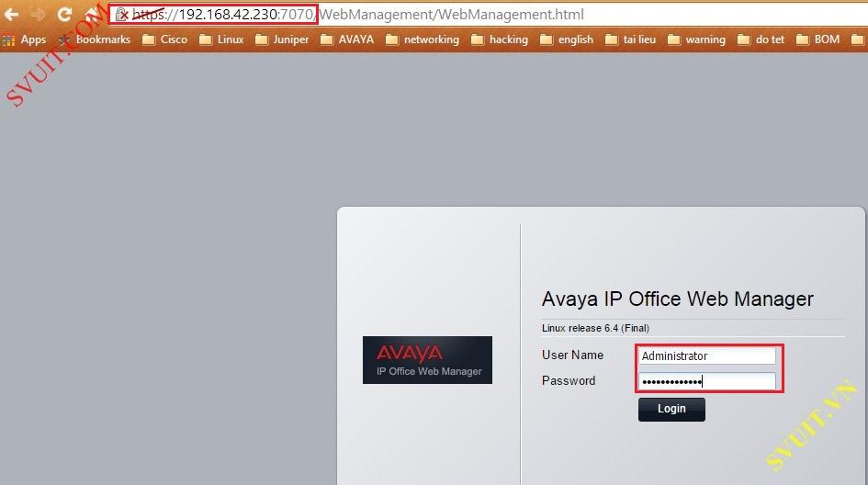Viewport: 868px width, 485px height.
Task: Click the browser forward arrow
Action: (x=38, y=15)
